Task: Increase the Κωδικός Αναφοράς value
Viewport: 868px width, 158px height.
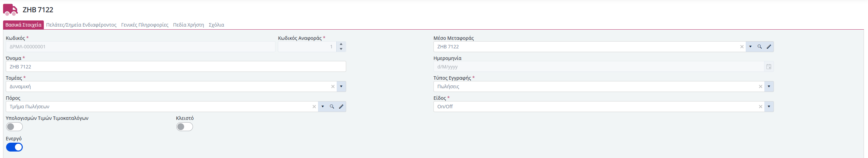Action: tap(341, 44)
